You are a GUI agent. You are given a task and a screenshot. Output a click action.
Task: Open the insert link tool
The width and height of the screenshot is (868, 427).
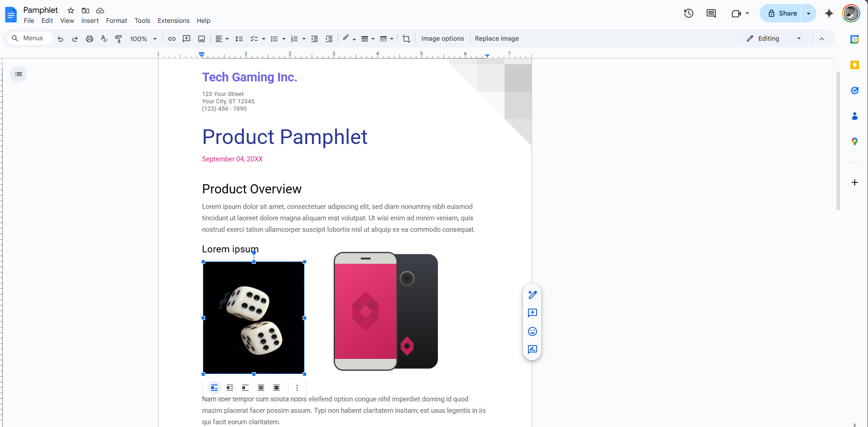(x=172, y=38)
